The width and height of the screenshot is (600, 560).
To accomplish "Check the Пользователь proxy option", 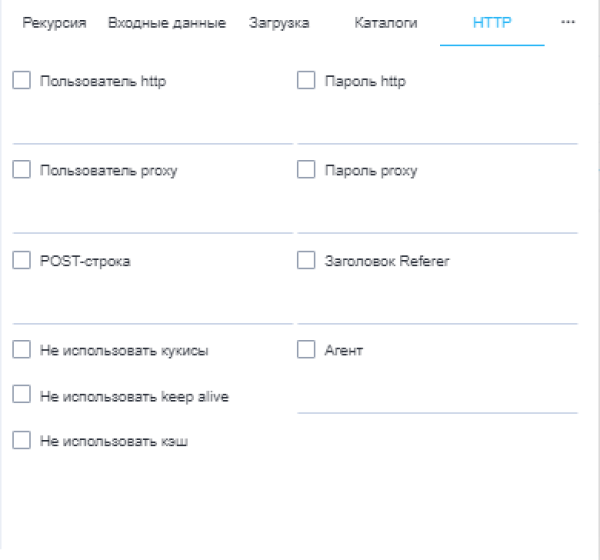I will tap(21, 170).
